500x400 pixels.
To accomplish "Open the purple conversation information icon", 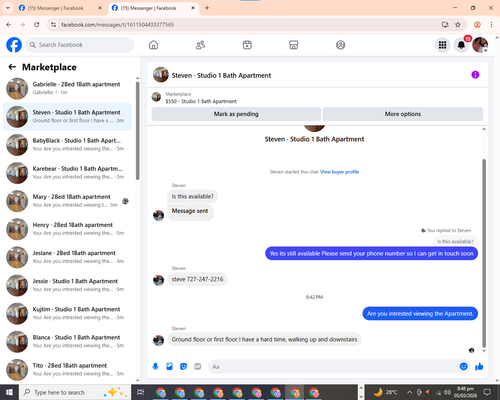I will pos(475,75).
